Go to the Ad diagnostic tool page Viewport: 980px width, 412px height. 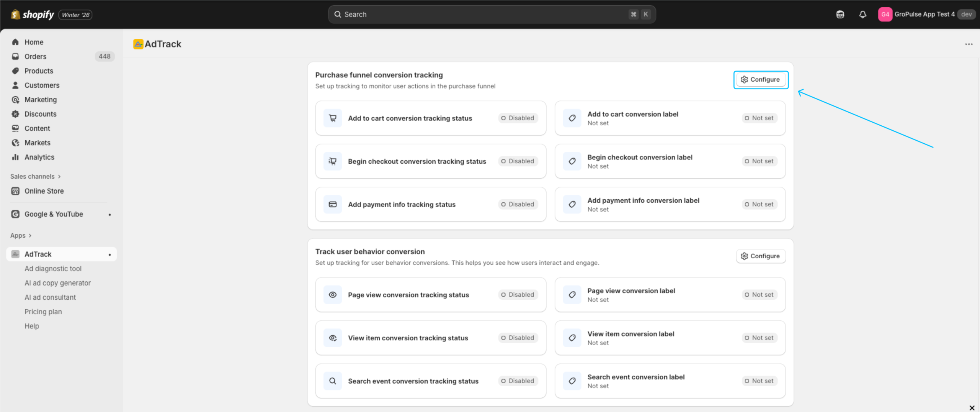pyautogui.click(x=53, y=269)
